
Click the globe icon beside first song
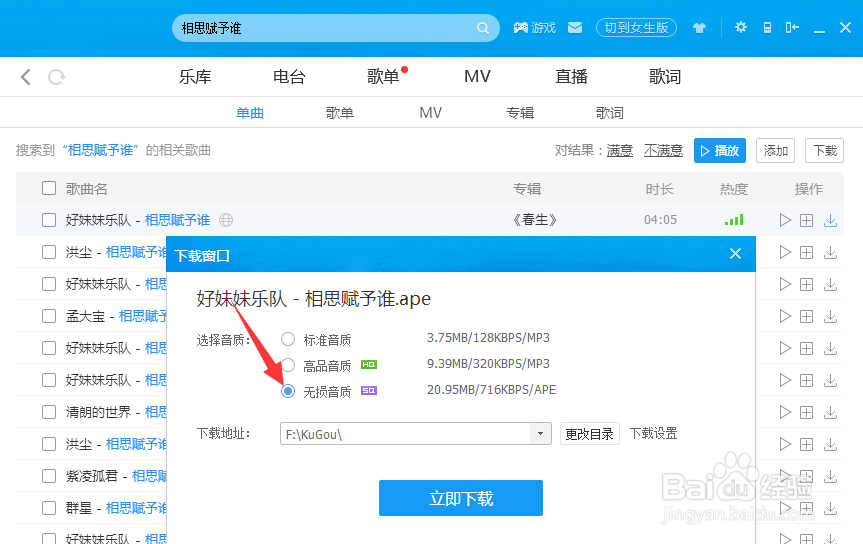coord(226,220)
